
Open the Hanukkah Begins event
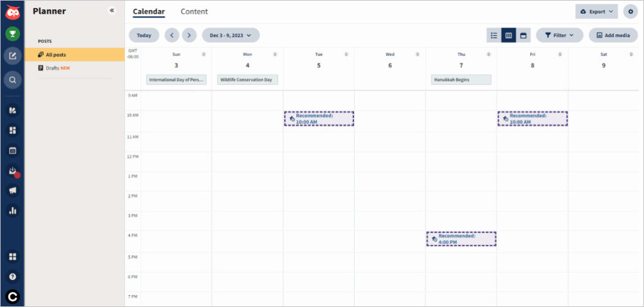coord(461,80)
